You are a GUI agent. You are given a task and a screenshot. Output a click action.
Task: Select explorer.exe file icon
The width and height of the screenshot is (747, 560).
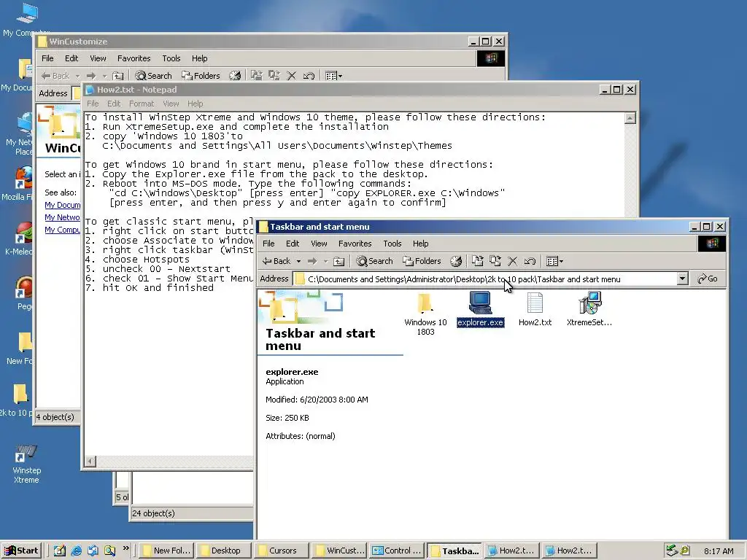pos(480,303)
